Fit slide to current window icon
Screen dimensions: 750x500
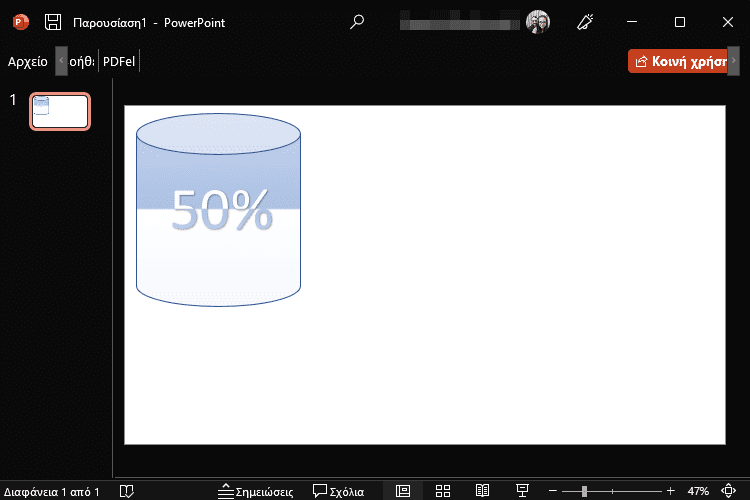[728, 491]
